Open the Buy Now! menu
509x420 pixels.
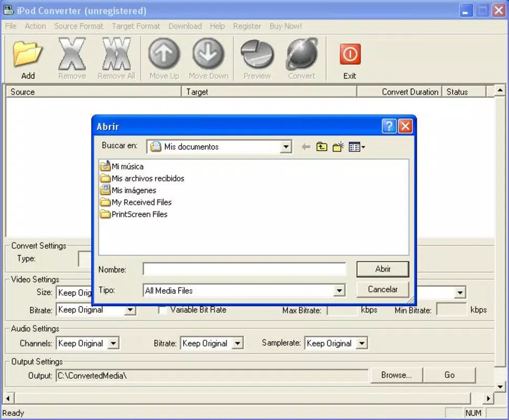(x=285, y=26)
